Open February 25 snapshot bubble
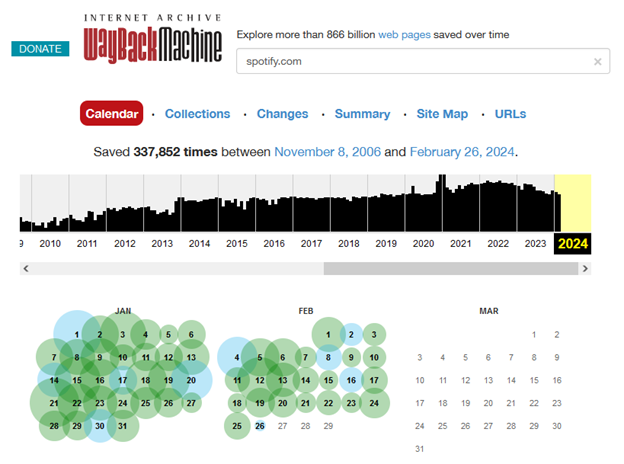Screen dimensions: 624x464 (x=237, y=426)
